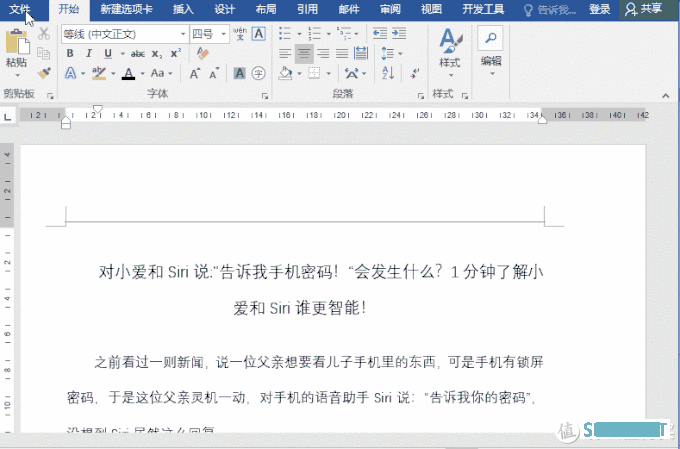This screenshot has width=680, height=449.
Task: Activate the Format Painter brush
Action: (x=44, y=73)
